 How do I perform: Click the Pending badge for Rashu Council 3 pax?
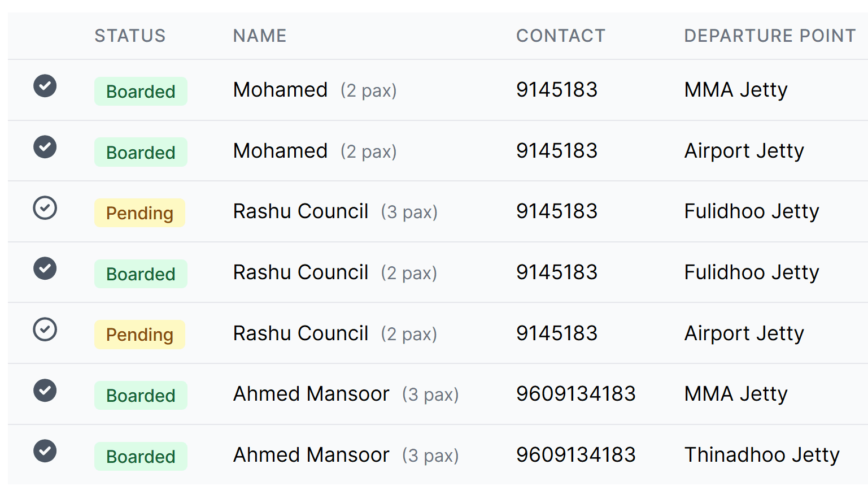pyautogui.click(x=139, y=213)
